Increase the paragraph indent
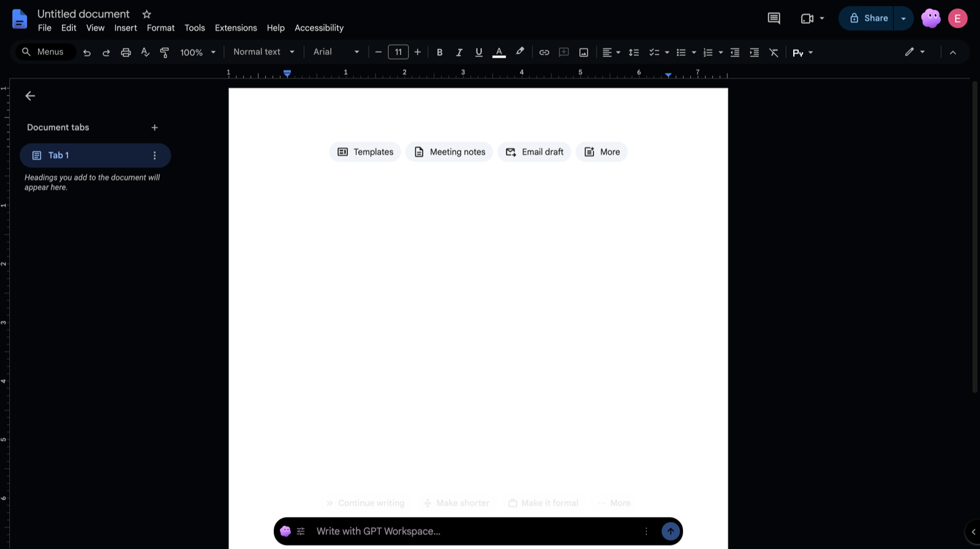 tap(755, 53)
